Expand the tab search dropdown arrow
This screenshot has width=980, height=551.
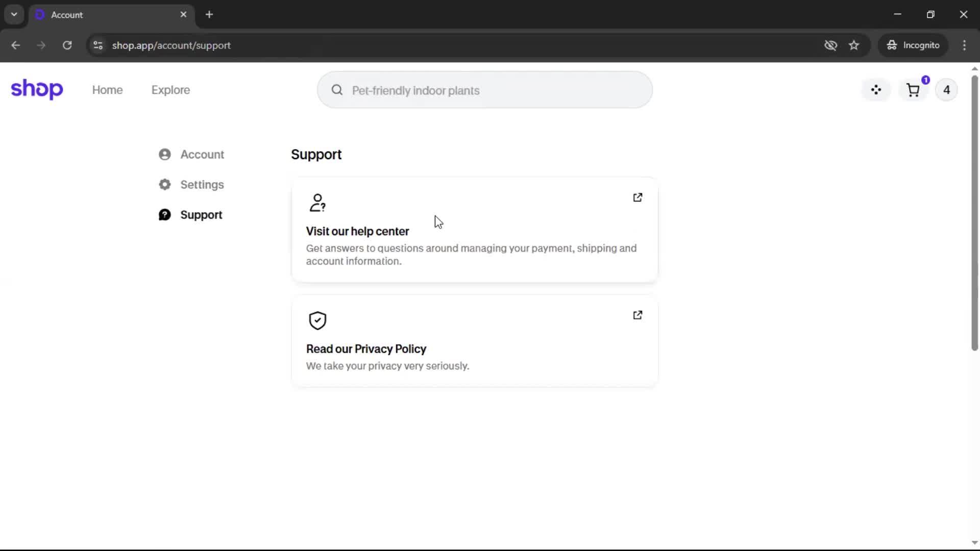[14, 14]
